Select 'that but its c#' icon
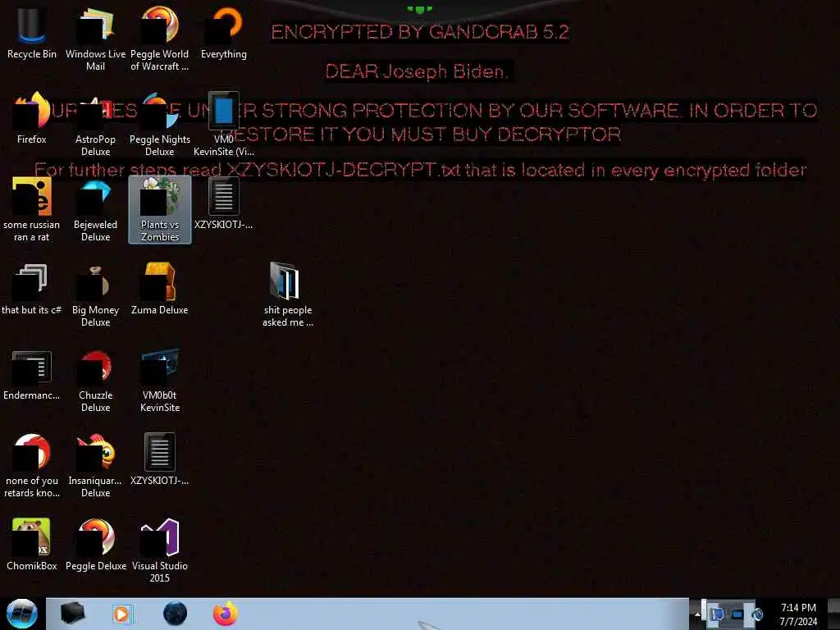Viewport: 840px width, 630px height. pos(32,288)
